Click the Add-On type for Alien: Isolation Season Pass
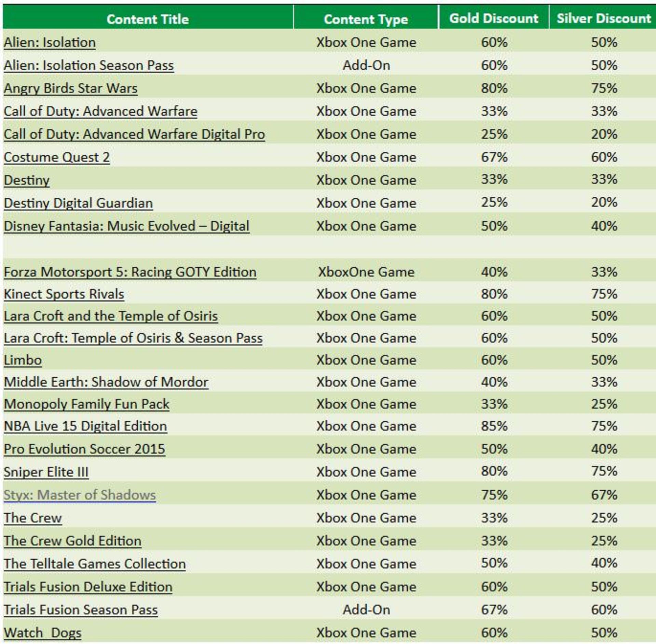 (366, 65)
